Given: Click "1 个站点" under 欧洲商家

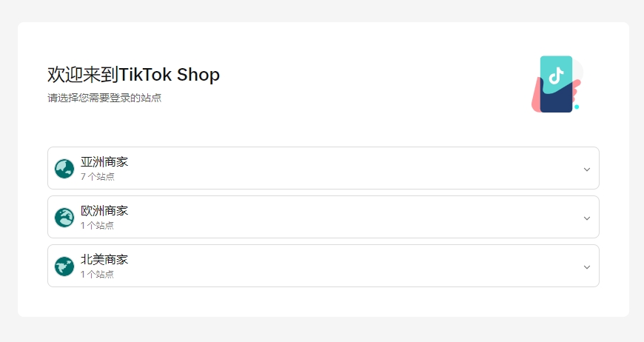Looking at the screenshot, I should click(98, 226).
